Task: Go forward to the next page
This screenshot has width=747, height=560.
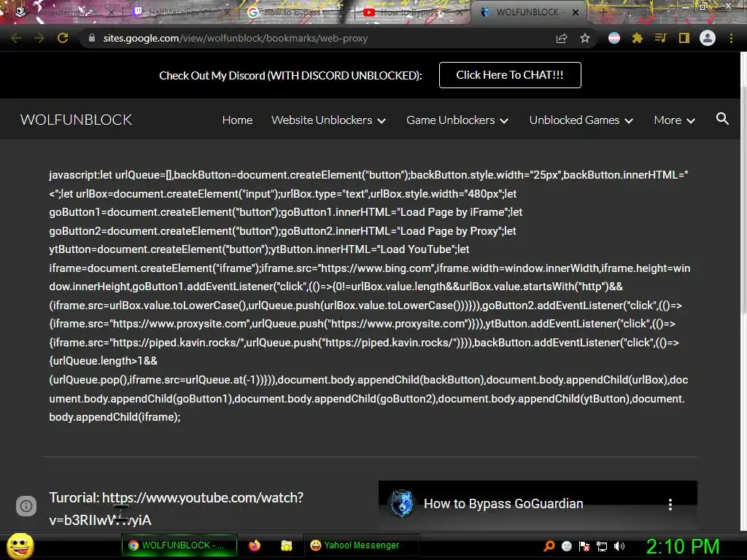Action: coord(39,38)
